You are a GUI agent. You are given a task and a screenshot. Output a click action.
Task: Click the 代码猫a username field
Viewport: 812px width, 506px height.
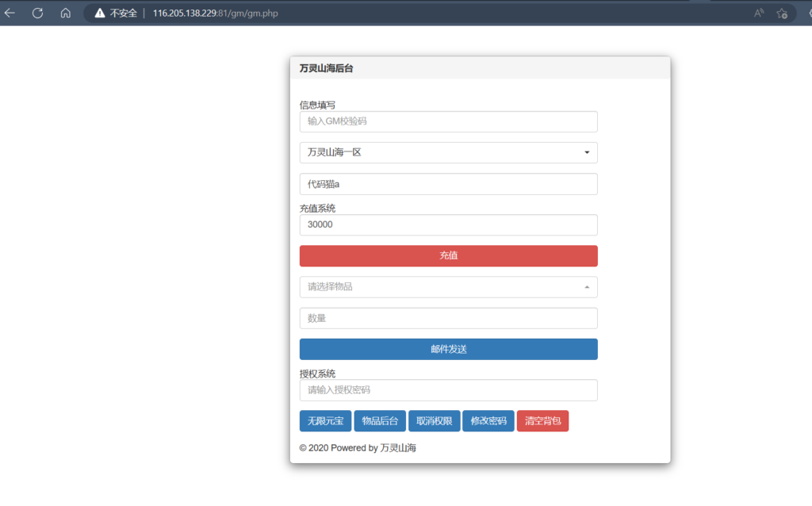point(448,184)
